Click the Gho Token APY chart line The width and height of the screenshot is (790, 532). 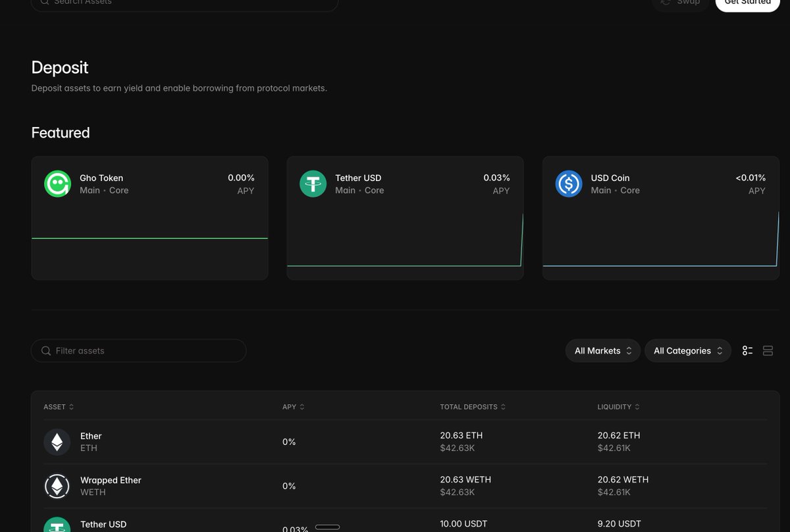pyautogui.click(x=149, y=238)
